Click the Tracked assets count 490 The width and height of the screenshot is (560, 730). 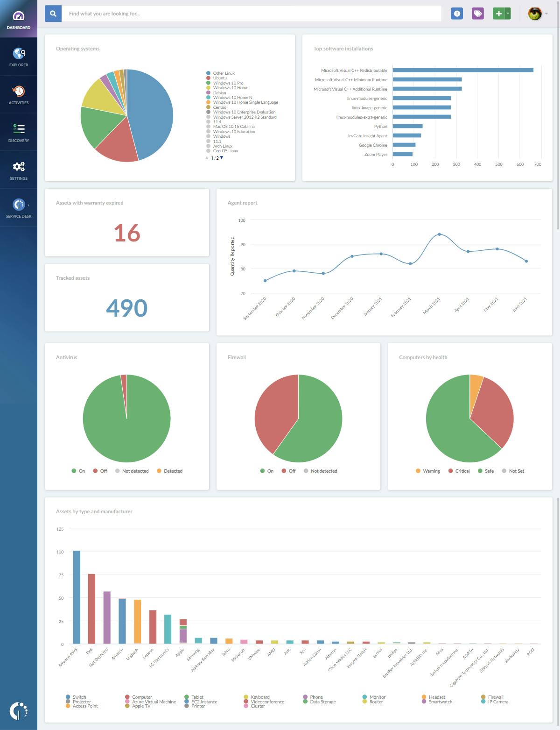[x=126, y=307]
